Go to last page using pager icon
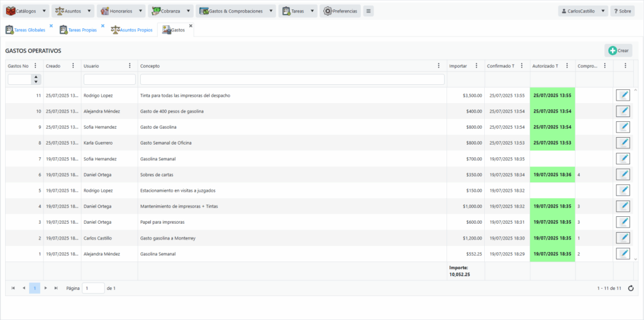Screen dimensions: 644x320 click(x=56, y=288)
